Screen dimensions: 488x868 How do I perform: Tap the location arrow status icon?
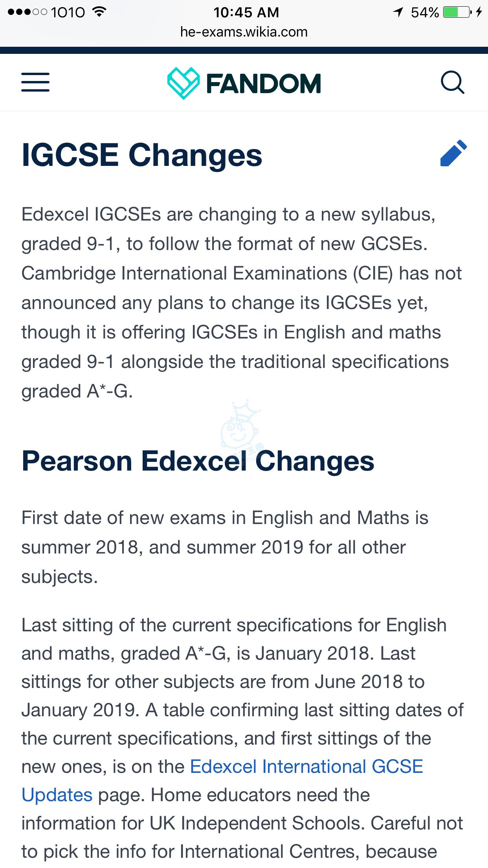click(x=398, y=12)
